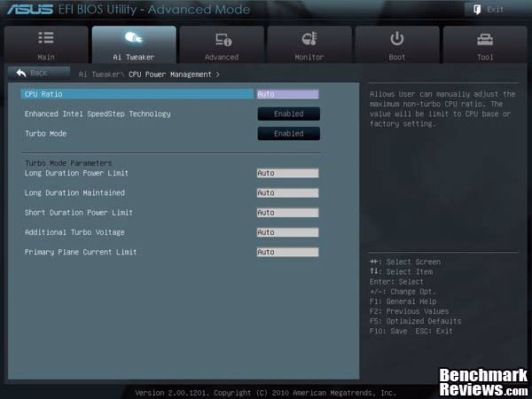
Task: Go to the Monitor tab
Action: coord(309,44)
